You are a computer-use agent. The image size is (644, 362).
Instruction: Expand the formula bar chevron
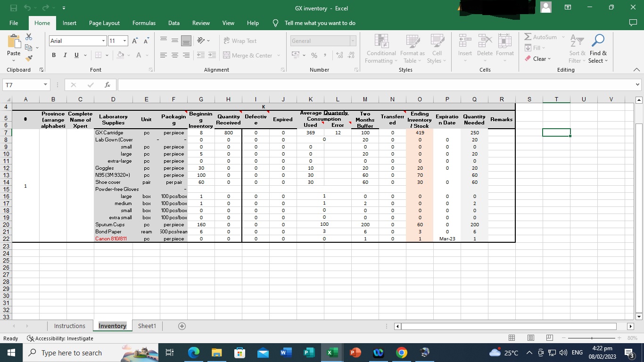(638, 85)
